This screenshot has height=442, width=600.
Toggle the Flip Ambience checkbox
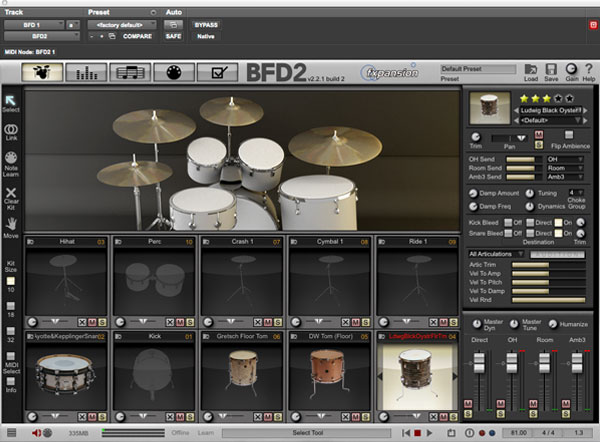click(x=568, y=135)
